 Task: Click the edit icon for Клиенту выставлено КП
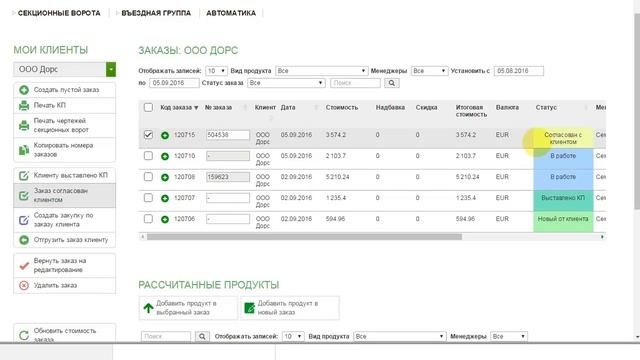(x=24, y=176)
